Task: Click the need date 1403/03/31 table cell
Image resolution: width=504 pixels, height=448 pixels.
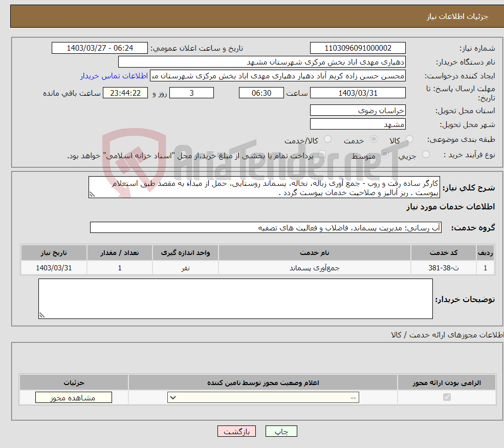Action: [x=54, y=268]
